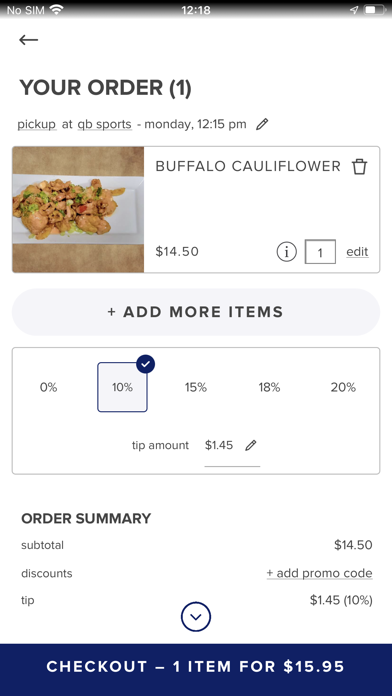The width and height of the screenshot is (392, 696).
Task: Open item info circle icon
Action: tap(286, 252)
